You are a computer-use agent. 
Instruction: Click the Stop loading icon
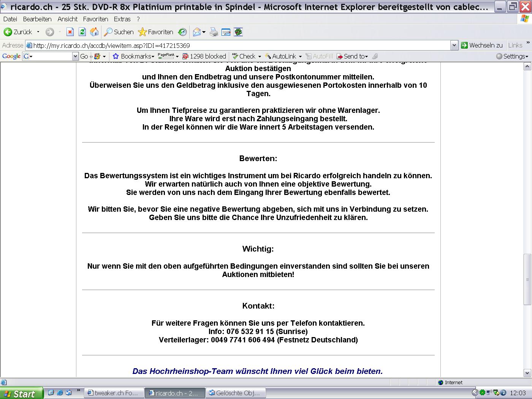(70, 32)
